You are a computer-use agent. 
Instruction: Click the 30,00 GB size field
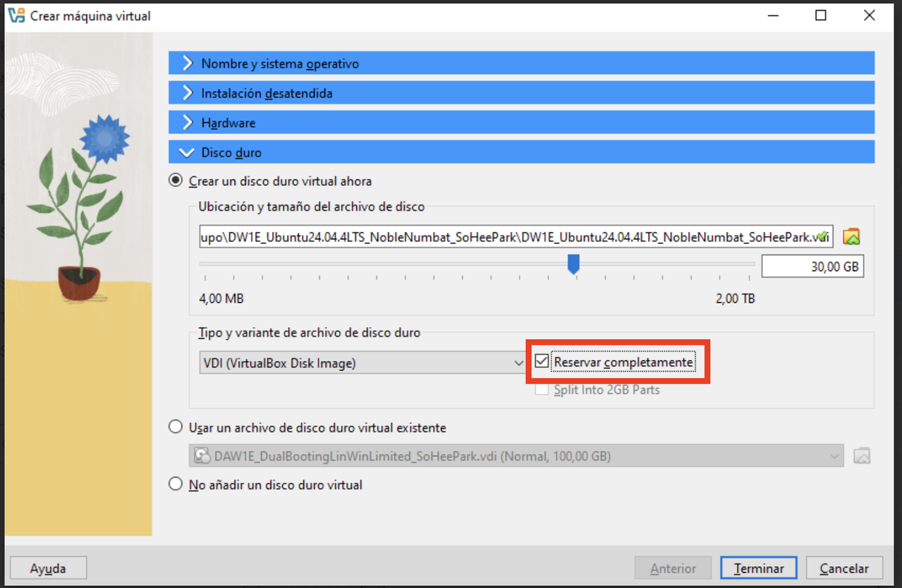click(x=812, y=267)
